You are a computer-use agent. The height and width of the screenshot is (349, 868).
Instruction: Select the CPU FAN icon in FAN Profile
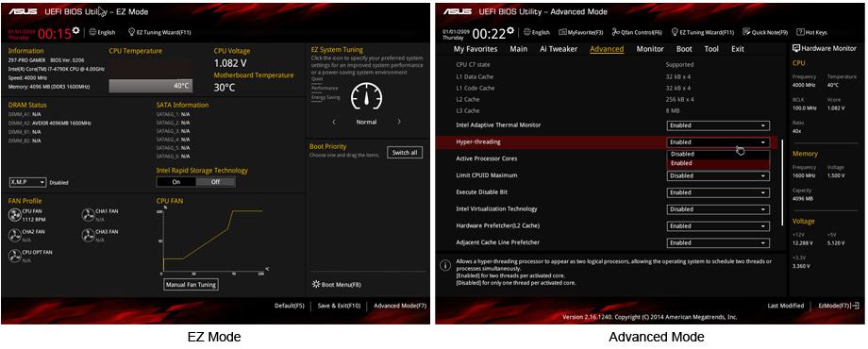(14, 215)
